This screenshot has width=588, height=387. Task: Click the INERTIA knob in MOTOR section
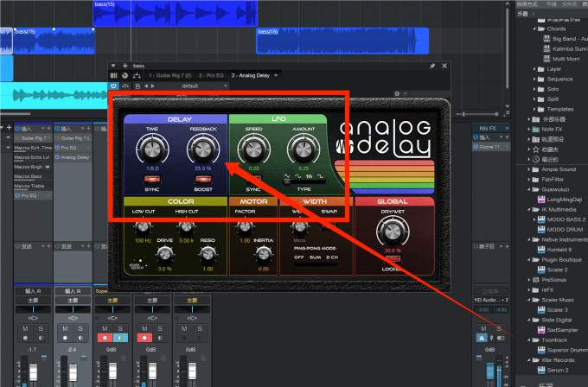point(264,254)
